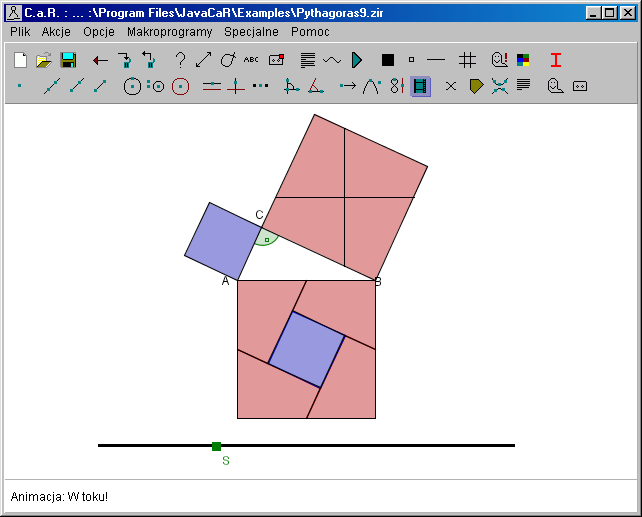Open the Specjalne menu
The height and width of the screenshot is (517, 642).
click(251, 32)
